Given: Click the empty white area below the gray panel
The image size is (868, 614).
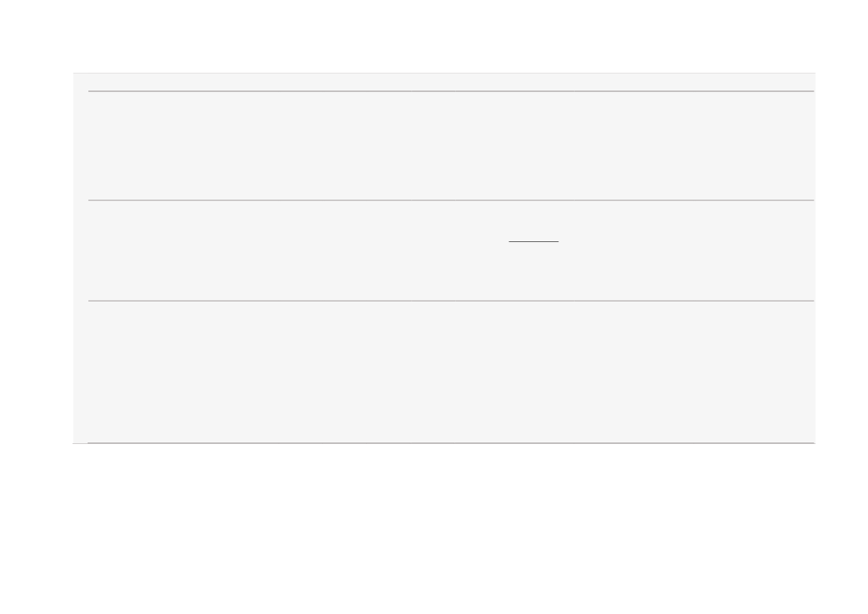Looking at the screenshot, I should click(434, 529).
